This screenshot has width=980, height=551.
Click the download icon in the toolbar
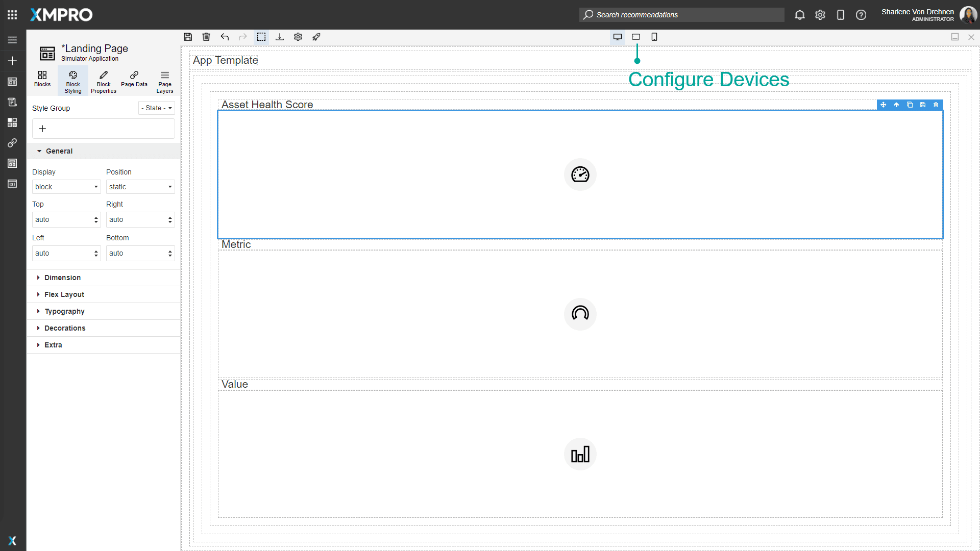pos(280,37)
